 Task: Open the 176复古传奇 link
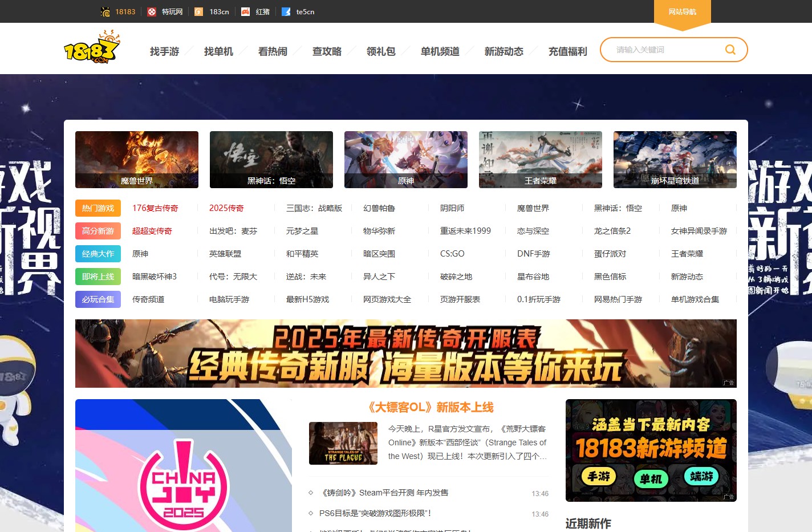coord(155,208)
